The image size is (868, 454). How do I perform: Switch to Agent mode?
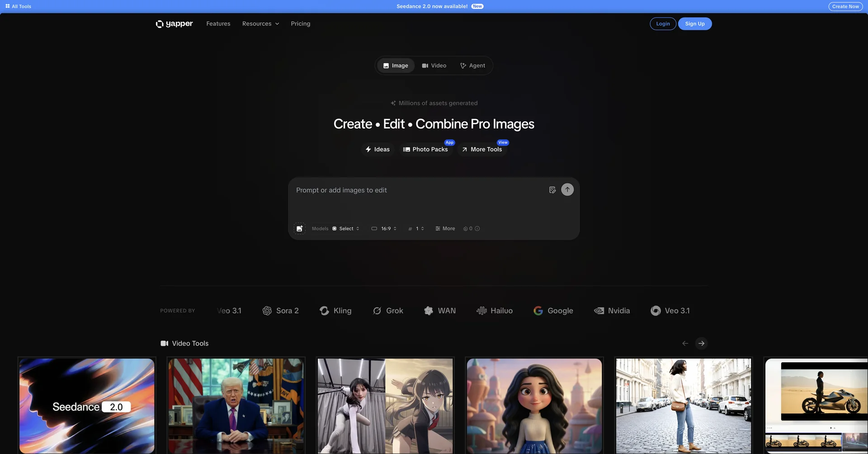[x=472, y=66]
